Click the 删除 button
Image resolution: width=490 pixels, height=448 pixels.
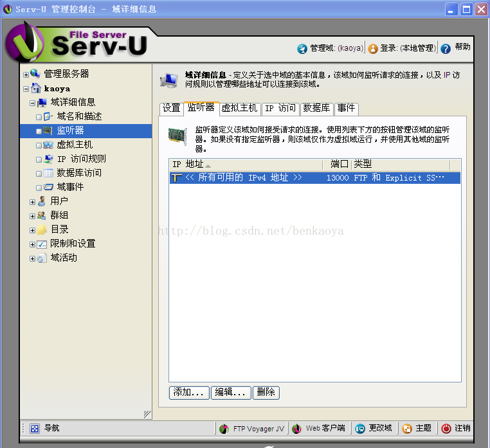tap(266, 393)
